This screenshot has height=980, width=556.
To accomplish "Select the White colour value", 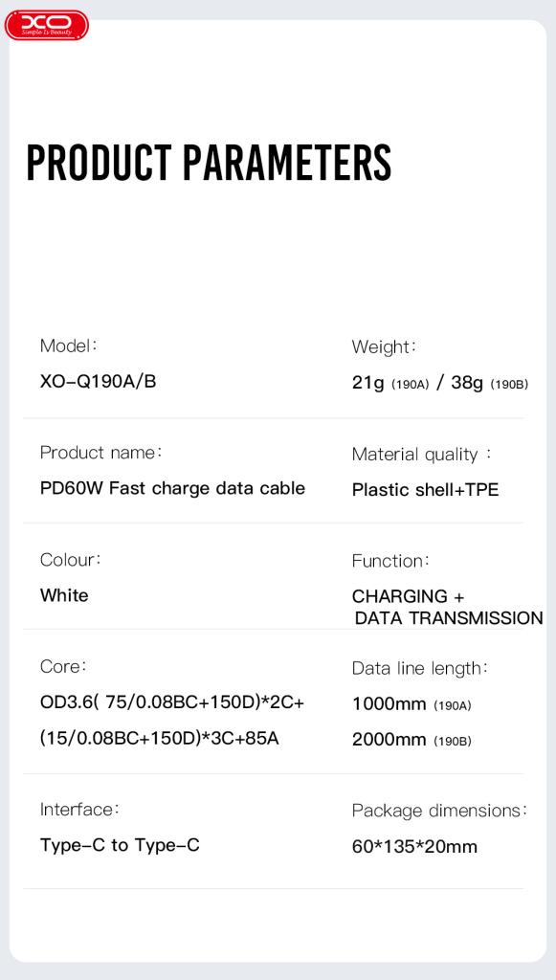I will 64,595.
